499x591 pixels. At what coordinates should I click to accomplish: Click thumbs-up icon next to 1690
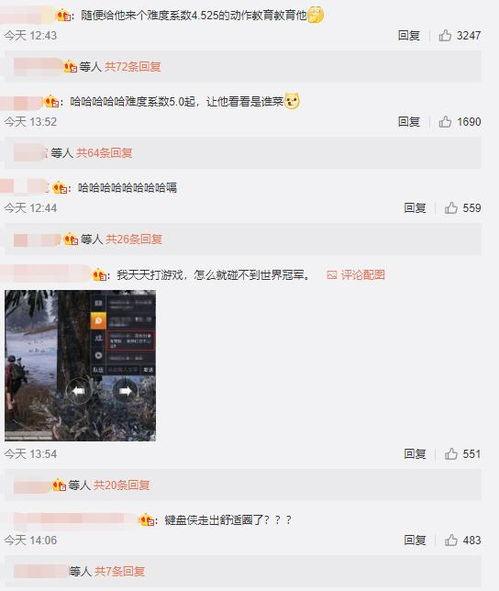tap(445, 121)
